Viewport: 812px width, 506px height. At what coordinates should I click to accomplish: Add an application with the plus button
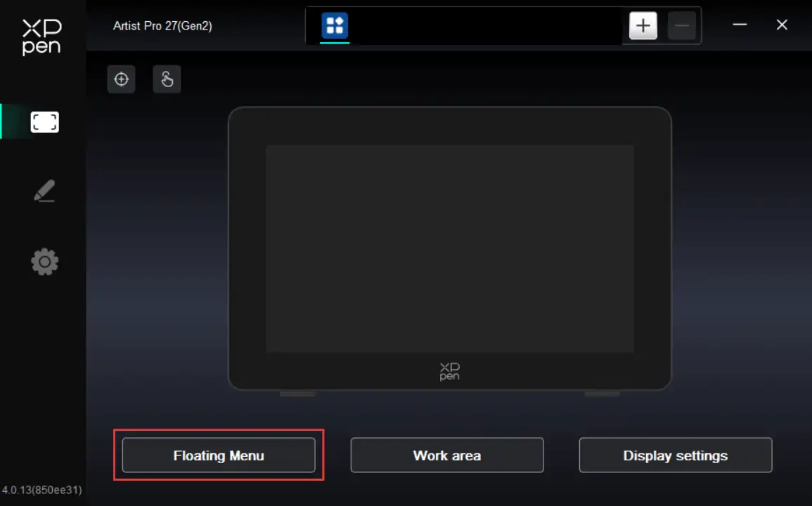643,26
